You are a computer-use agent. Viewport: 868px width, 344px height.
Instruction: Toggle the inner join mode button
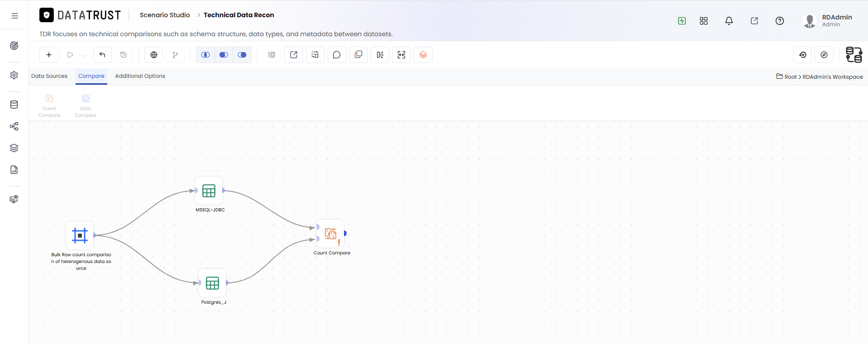[205, 55]
